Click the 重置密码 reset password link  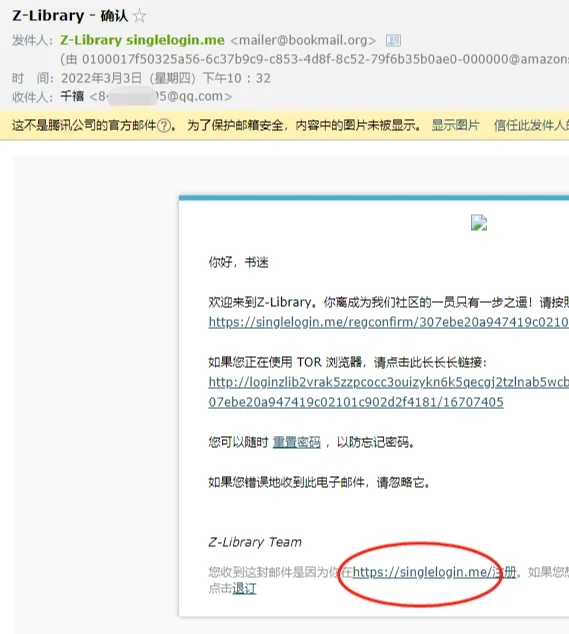[x=297, y=442]
